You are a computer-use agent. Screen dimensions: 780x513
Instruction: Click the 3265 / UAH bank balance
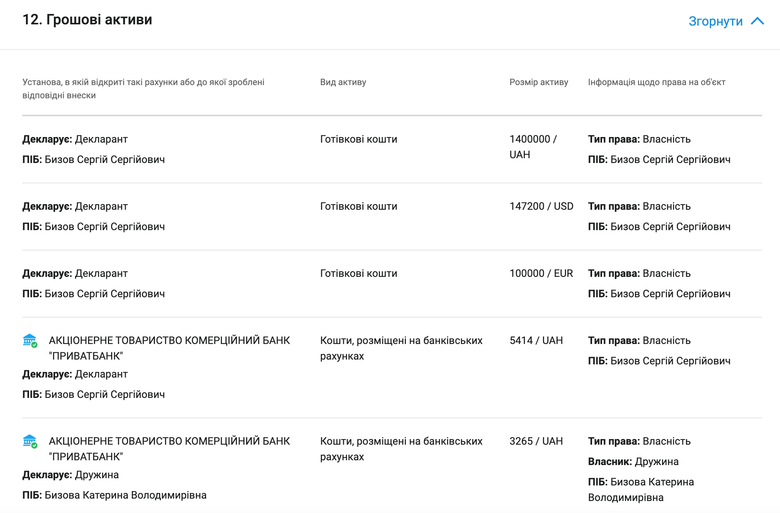(536, 441)
